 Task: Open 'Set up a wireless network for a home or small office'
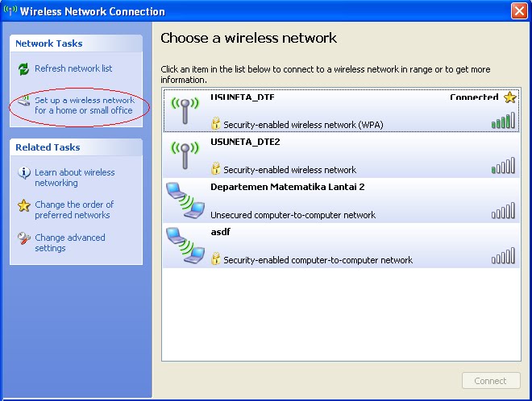click(85, 105)
